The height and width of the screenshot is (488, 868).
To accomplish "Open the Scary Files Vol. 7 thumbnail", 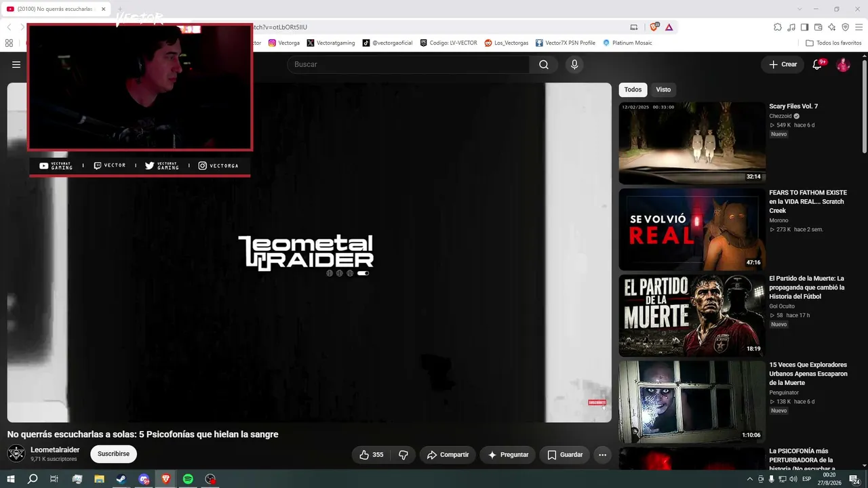I will pyautogui.click(x=692, y=143).
